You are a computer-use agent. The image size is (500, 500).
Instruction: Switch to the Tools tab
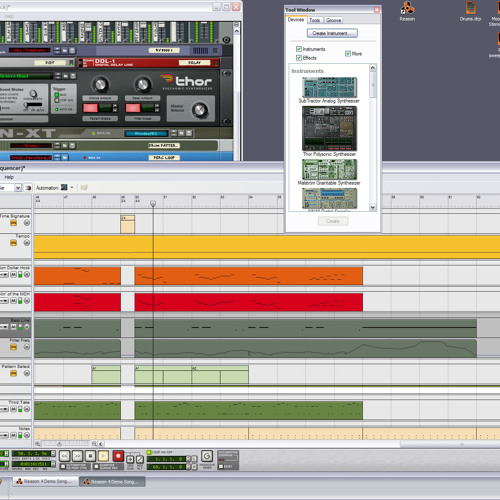click(x=314, y=20)
